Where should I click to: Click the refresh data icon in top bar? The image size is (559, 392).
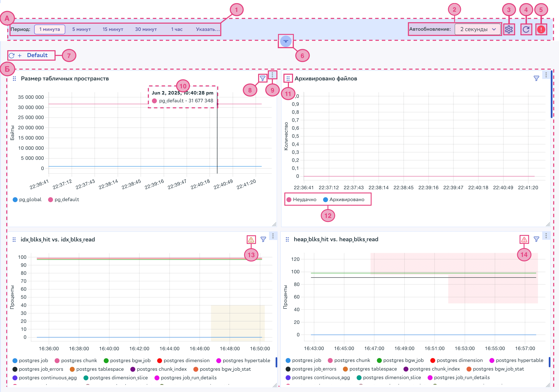coord(526,29)
